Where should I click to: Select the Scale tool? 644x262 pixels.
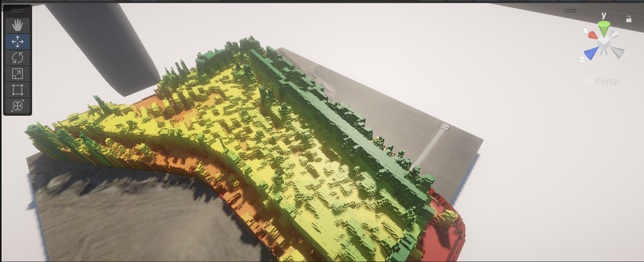(x=18, y=74)
